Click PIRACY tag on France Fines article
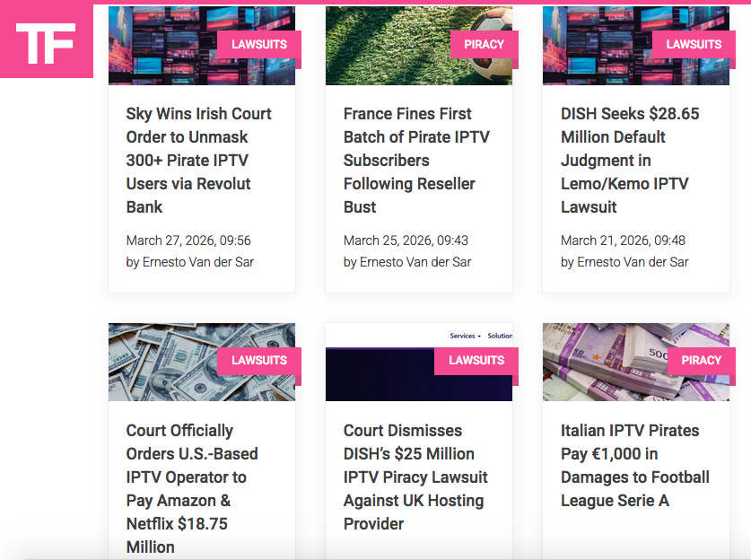Viewport: 751px width, 560px height. pyautogui.click(x=484, y=45)
